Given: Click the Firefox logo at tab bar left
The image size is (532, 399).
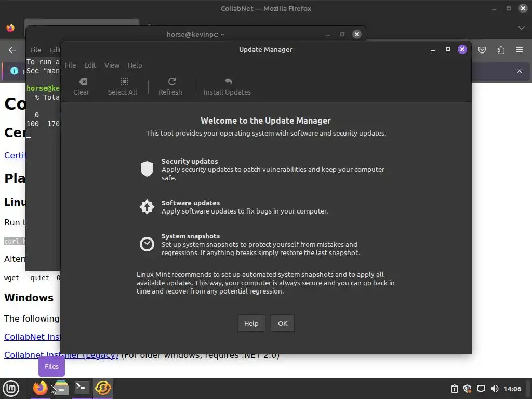Looking at the screenshot, I should (10, 28).
